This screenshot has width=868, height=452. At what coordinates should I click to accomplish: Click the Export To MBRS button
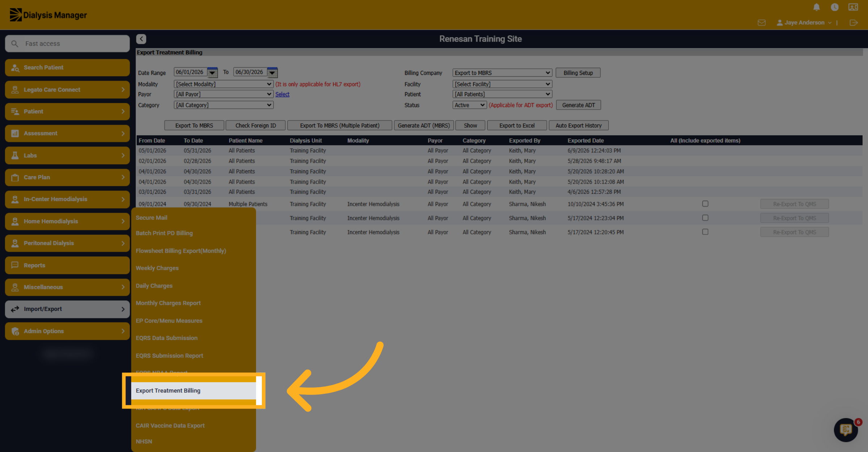pos(194,125)
